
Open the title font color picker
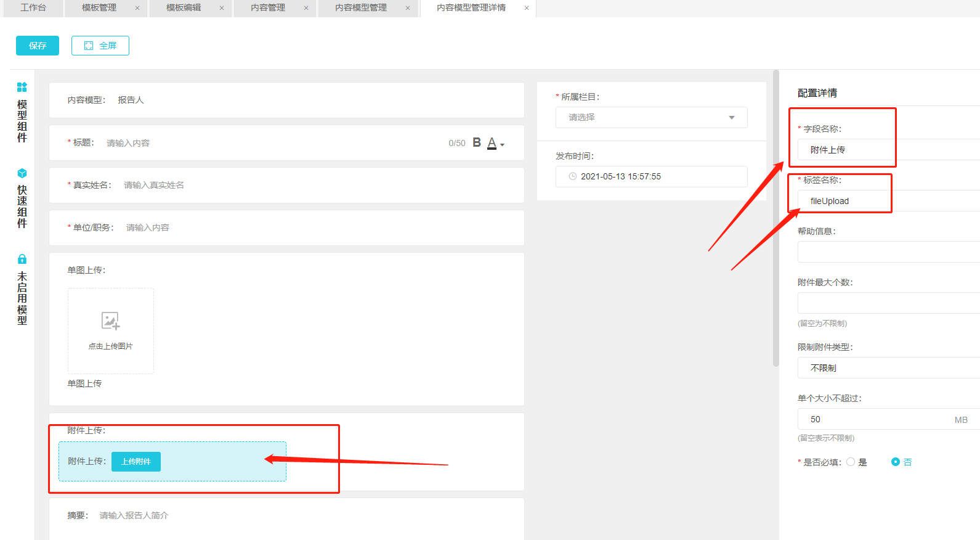pyautogui.click(x=496, y=144)
